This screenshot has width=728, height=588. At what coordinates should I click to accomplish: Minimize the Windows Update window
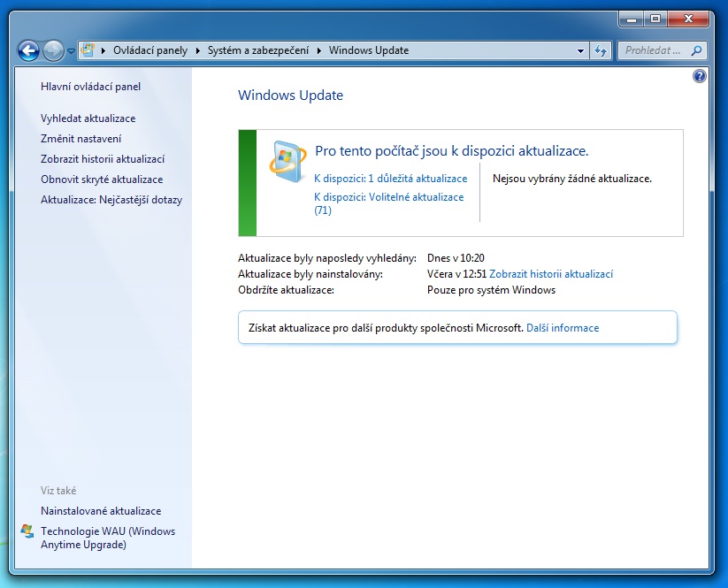coord(632,19)
